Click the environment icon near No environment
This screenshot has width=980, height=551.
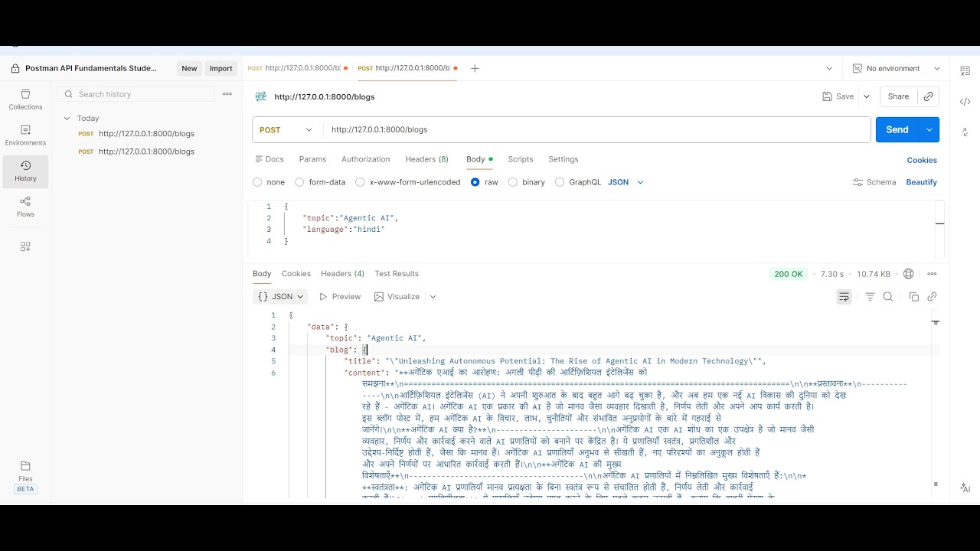(x=857, y=68)
